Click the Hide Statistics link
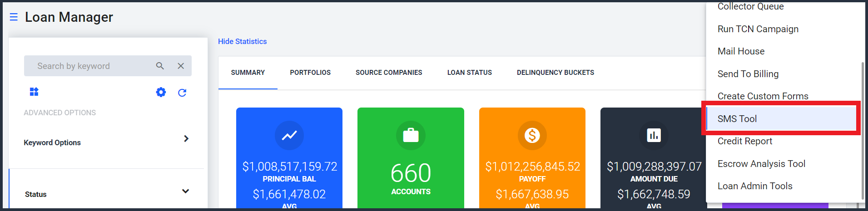 tap(242, 41)
